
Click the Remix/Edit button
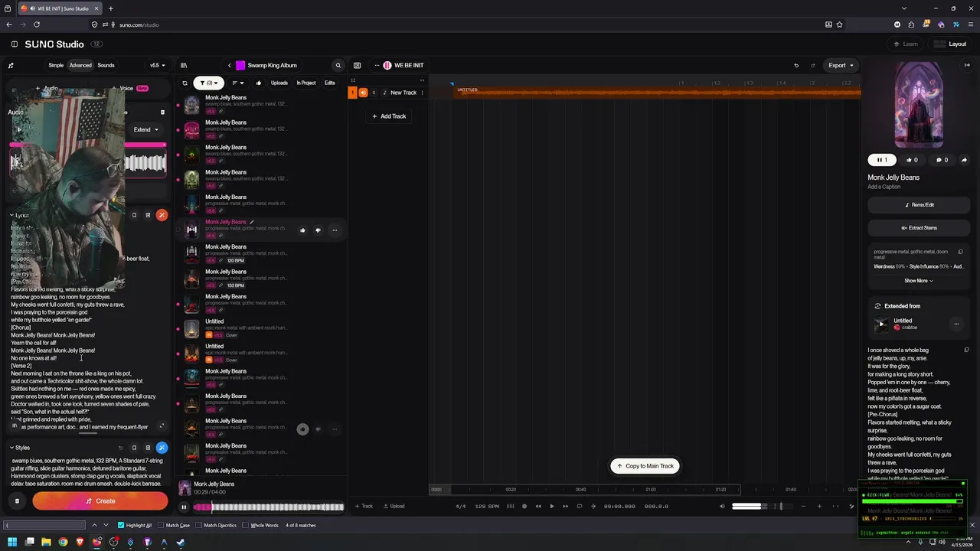pos(919,204)
